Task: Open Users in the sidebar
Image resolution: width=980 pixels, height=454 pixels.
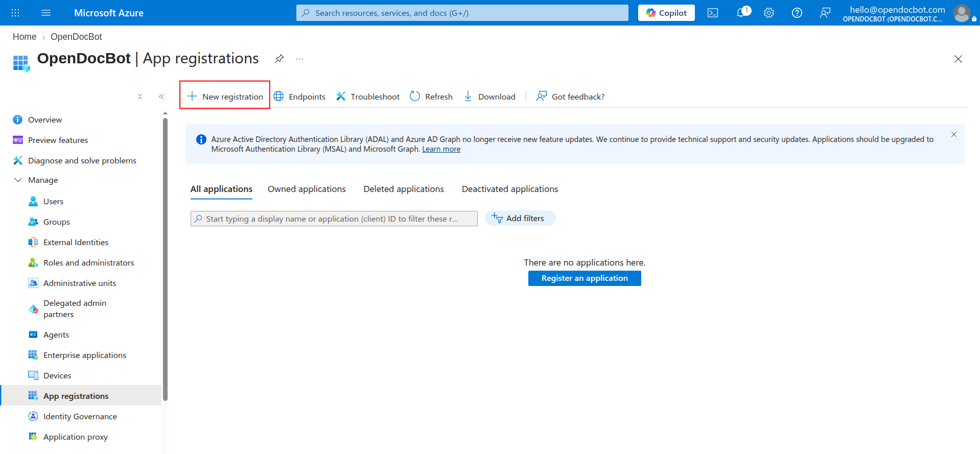Action: tap(46, 201)
